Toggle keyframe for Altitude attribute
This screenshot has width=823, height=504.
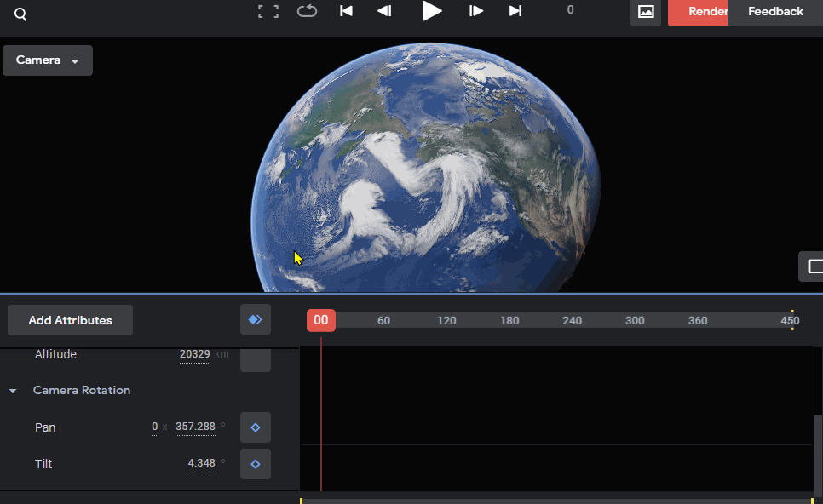coord(256,359)
